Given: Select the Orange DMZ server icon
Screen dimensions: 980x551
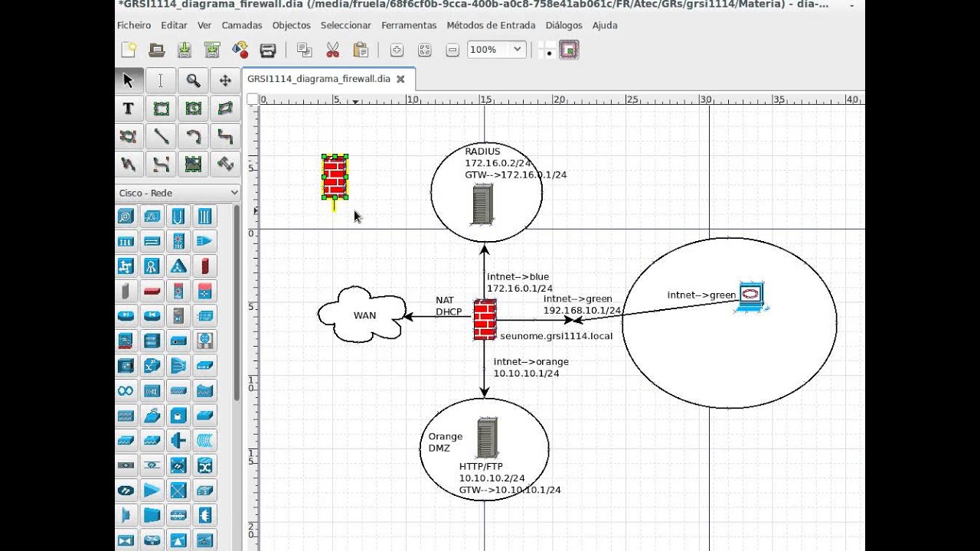Looking at the screenshot, I should pyautogui.click(x=487, y=438).
